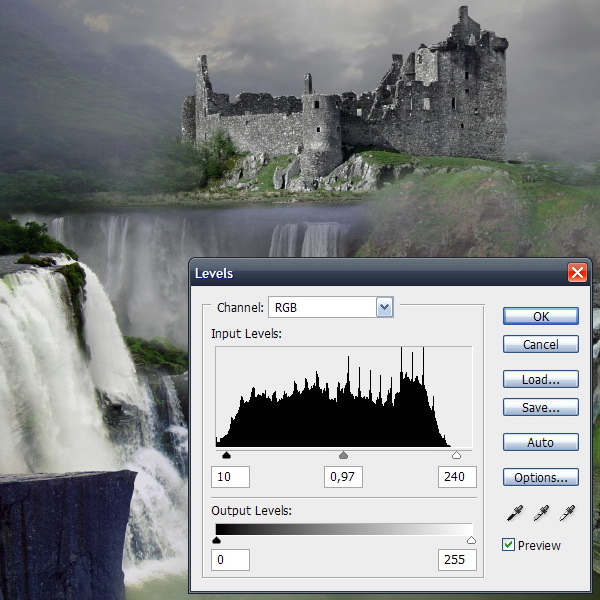Click the gray midtone input slider triangle
This screenshot has width=600, height=600.
[x=343, y=455]
